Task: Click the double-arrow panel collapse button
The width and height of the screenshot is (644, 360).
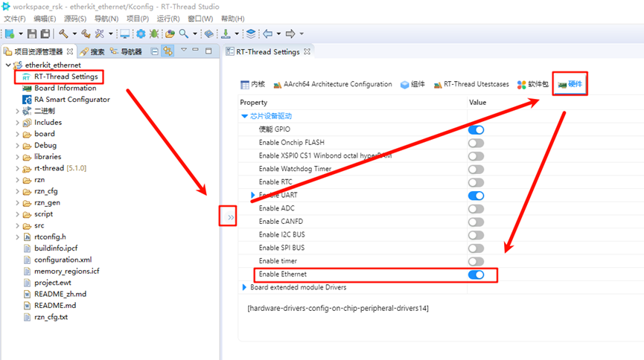Action: (230, 217)
